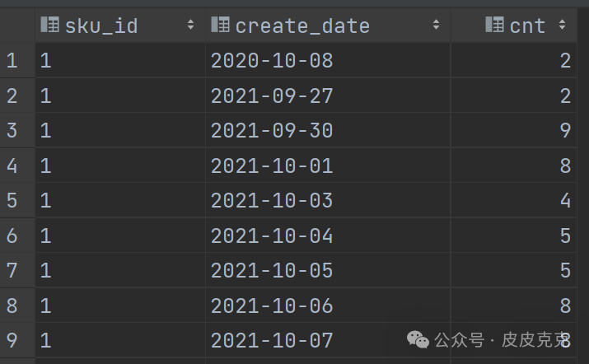Click the cnt value in row 6
The image size is (589, 364).
[565, 236]
